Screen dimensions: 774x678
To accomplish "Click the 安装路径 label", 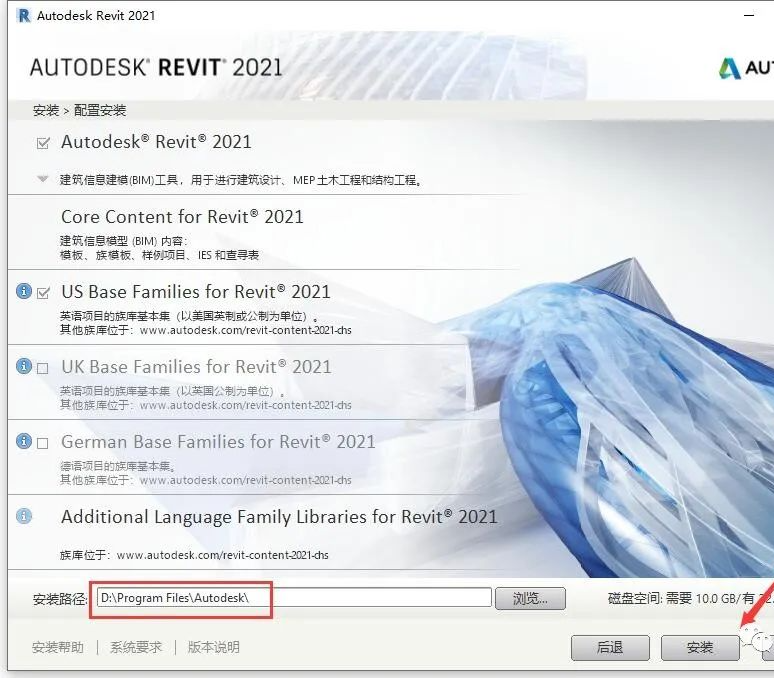I will (59, 599).
